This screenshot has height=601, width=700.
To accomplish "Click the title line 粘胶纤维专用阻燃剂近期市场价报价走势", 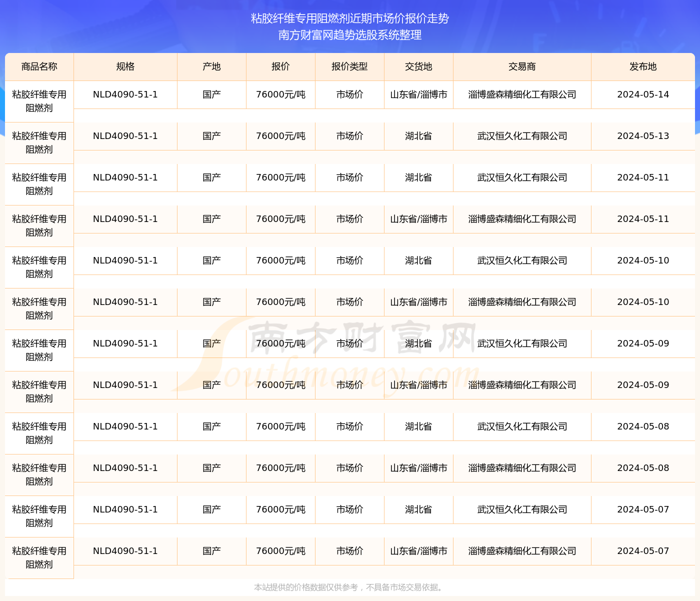I will [x=350, y=18].
